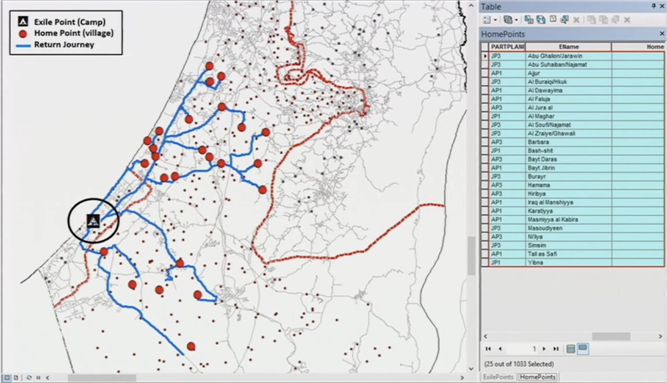
Task: Click the Clear Selection icon
Action: (553, 20)
